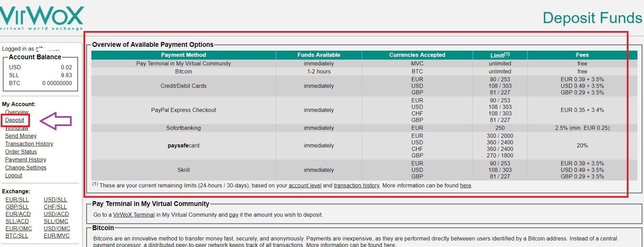Go to Change Settings
This screenshot has height=247, width=644.
26,167
